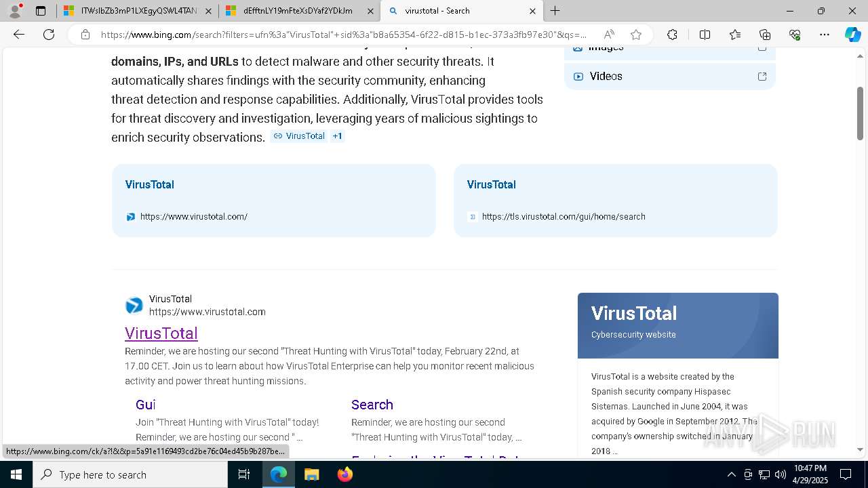Click VirusTotal knowledge panel title
This screenshot has height=488, width=868.
pyautogui.click(x=634, y=314)
